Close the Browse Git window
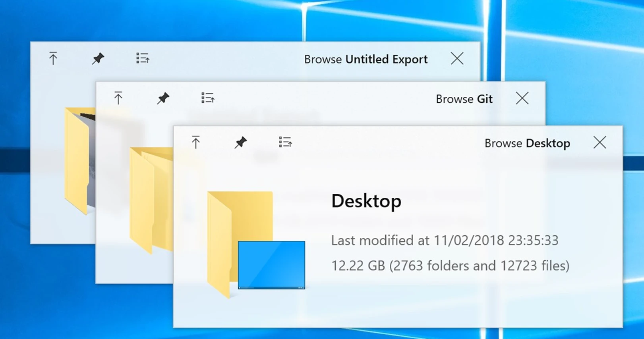 522,98
